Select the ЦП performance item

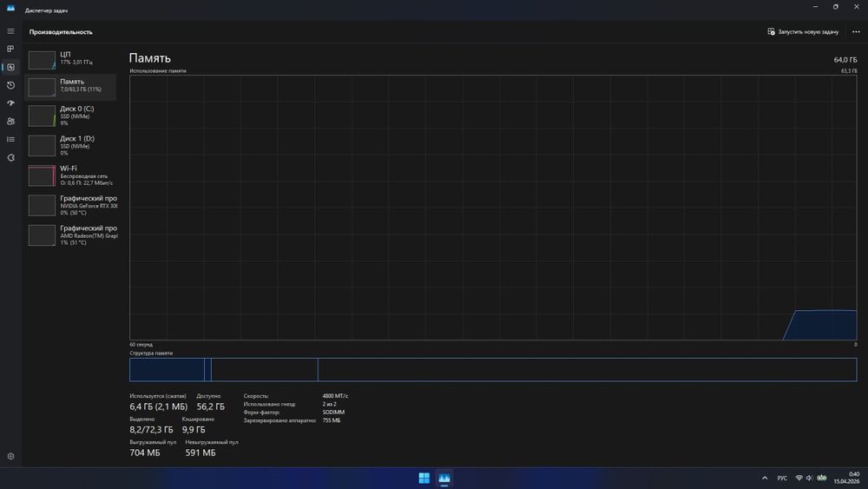point(71,59)
